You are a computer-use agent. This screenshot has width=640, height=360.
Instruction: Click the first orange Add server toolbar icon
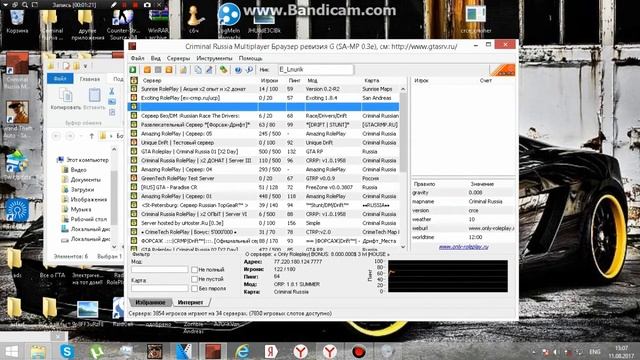147,70
